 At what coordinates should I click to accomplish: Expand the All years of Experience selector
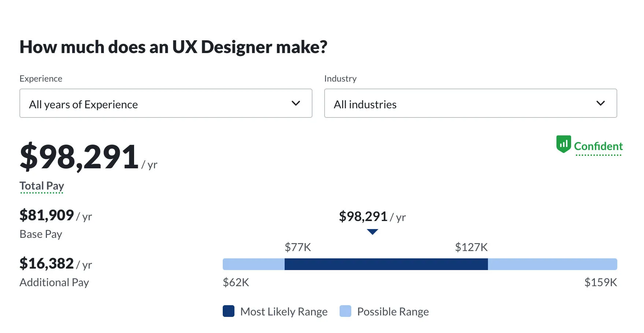click(165, 104)
